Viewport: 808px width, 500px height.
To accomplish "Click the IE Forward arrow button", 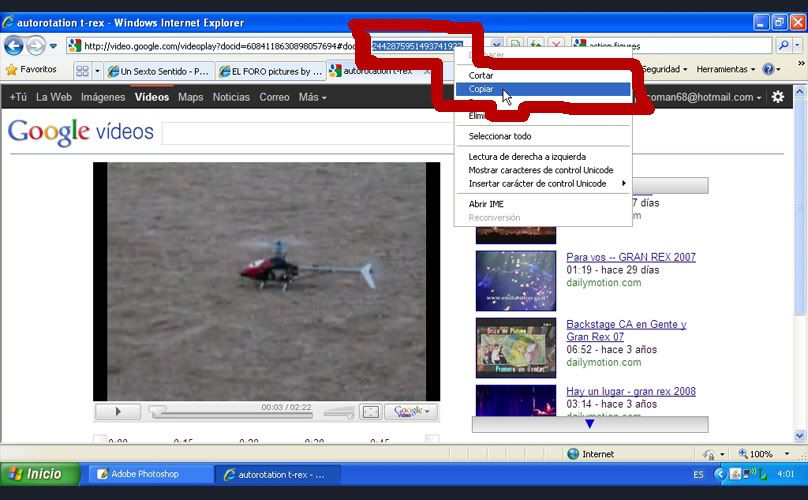I will coord(36,46).
